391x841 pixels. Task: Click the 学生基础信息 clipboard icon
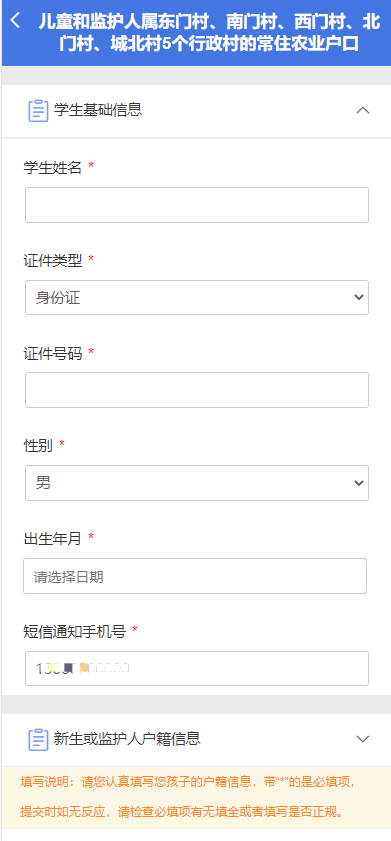click(x=38, y=110)
